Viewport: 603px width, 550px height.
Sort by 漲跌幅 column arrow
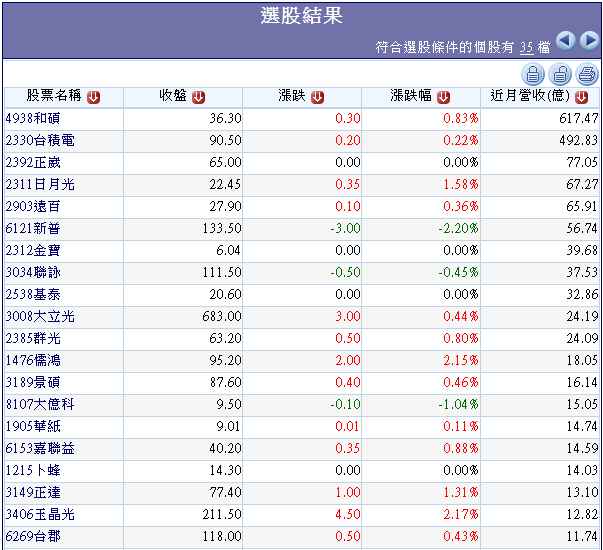coord(443,97)
